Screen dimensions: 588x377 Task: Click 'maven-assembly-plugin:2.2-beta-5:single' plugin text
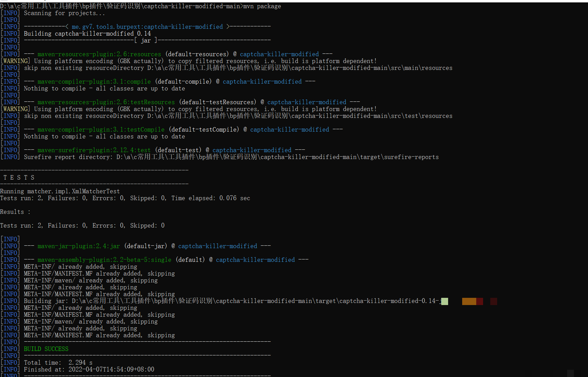click(x=104, y=260)
